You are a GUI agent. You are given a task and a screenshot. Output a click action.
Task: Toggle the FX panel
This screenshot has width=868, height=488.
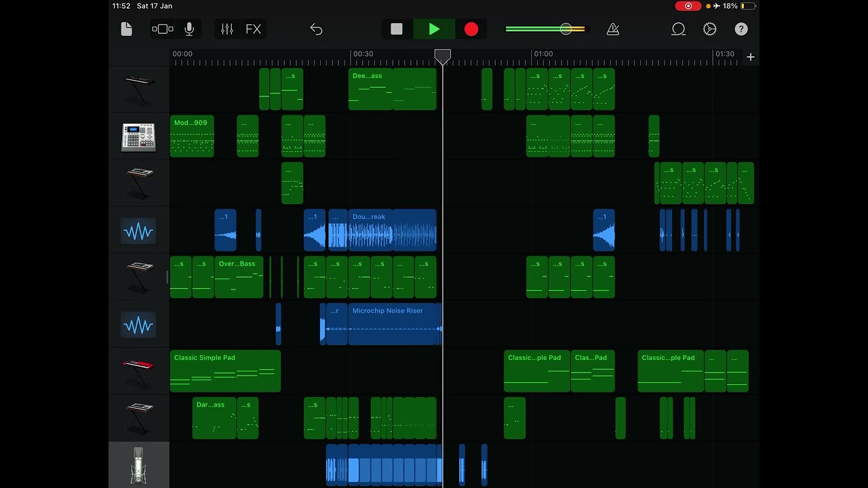tap(253, 29)
